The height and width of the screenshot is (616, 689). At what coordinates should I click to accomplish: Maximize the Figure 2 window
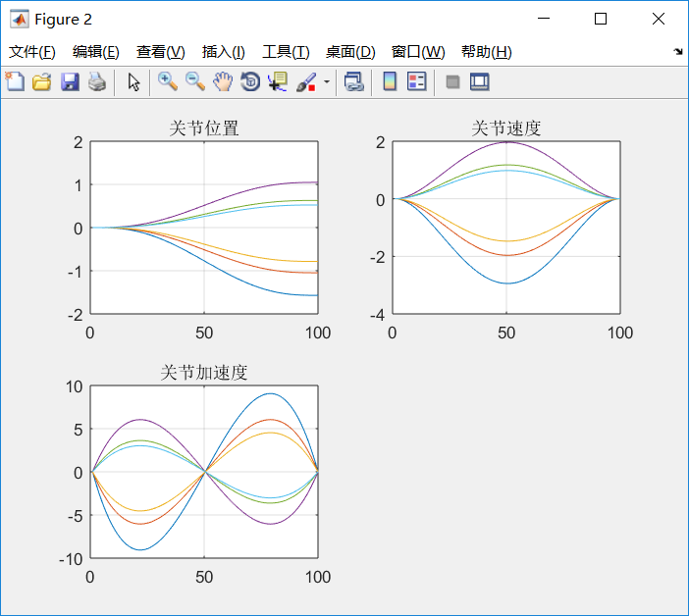coord(601,19)
